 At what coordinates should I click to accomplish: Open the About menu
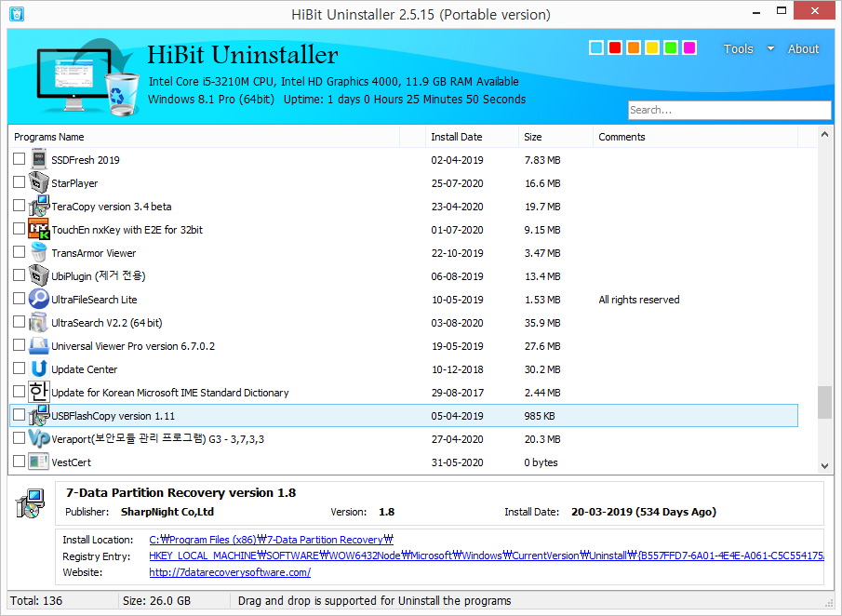[x=803, y=48]
